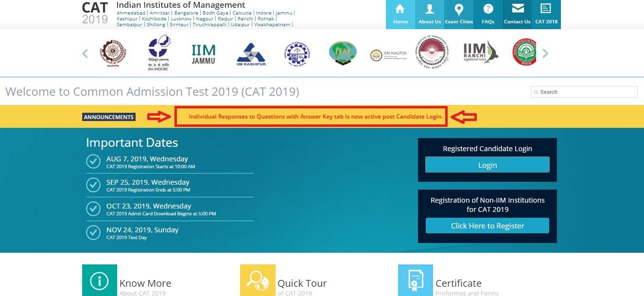Open the Bangalore city link
This screenshot has height=296, width=644.
pyautogui.click(x=187, y=13)
